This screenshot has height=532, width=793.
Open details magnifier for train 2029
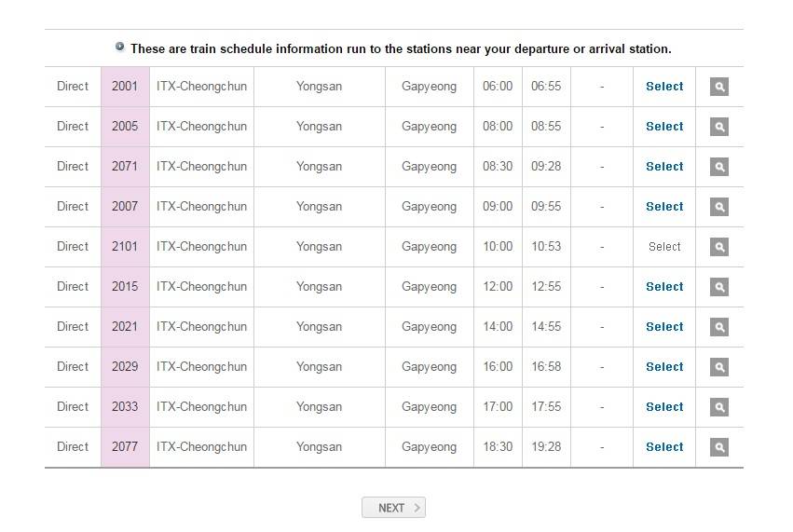(718, 367)
